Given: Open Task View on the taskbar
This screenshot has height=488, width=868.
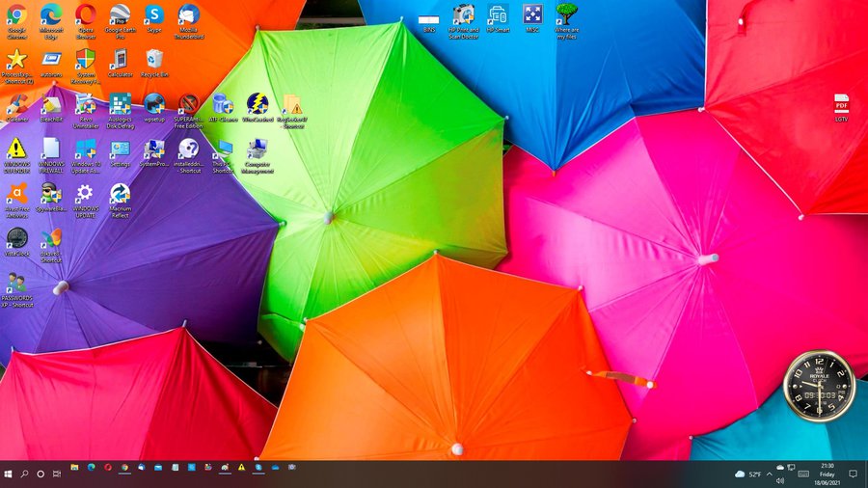Looking at the screenshot, I should 57,474.
